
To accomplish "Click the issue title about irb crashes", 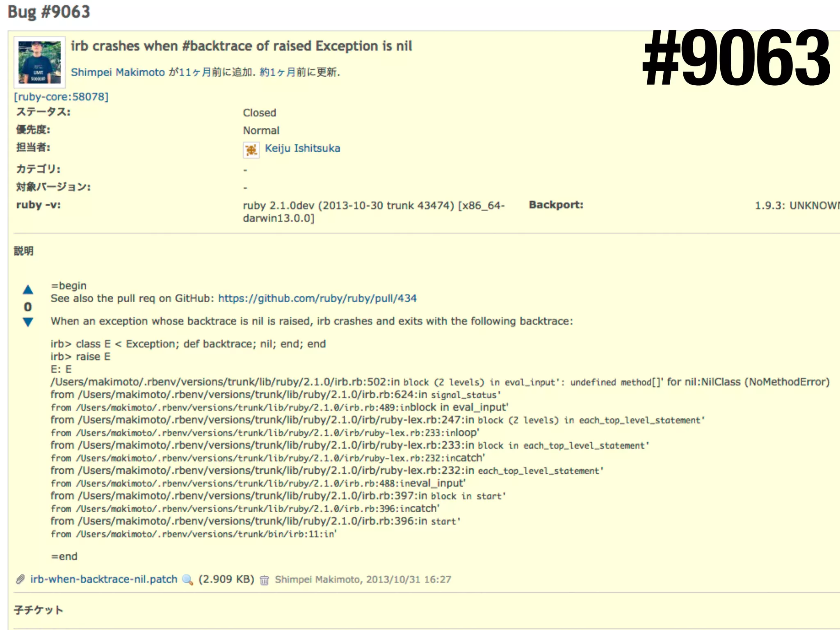I will click(x=241, y=46).
